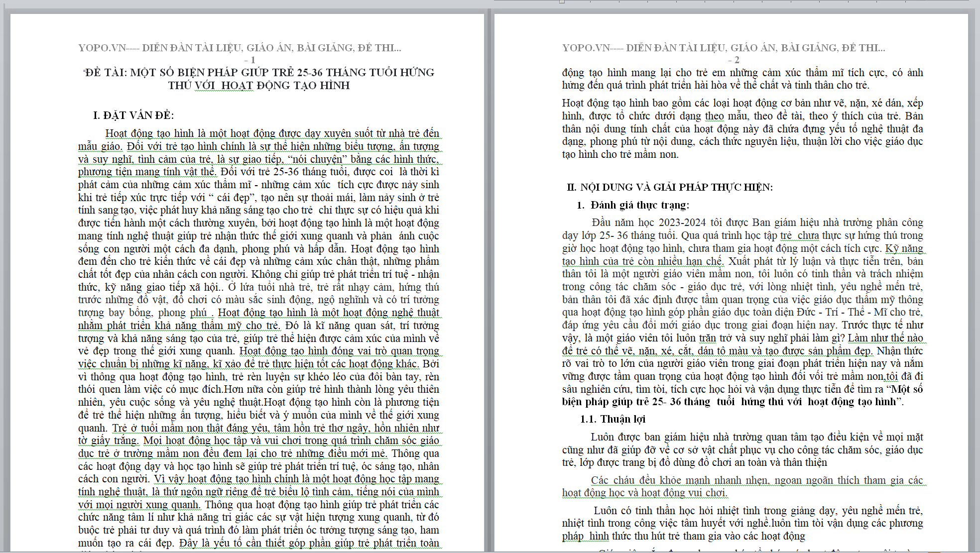Click the line starting "cách con người. Vì vậy hoạt động"
Screen dimensions: 980x553
(258, 479)
